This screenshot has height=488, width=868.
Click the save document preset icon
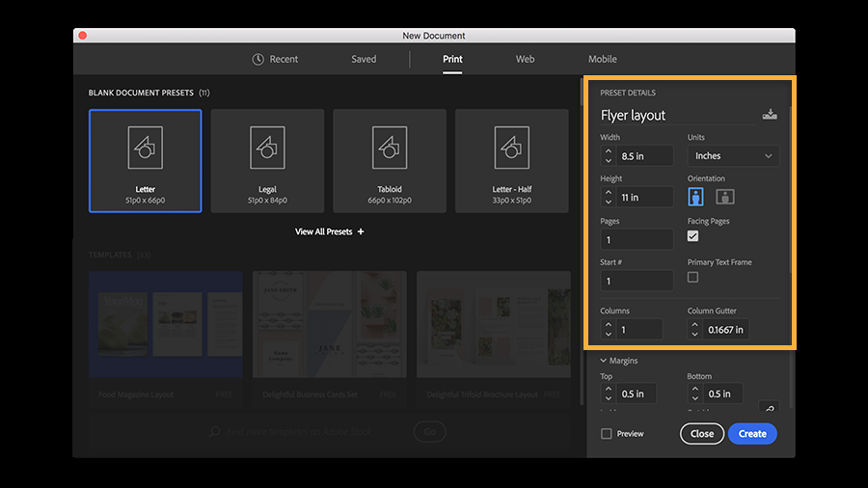coord(770,115)
